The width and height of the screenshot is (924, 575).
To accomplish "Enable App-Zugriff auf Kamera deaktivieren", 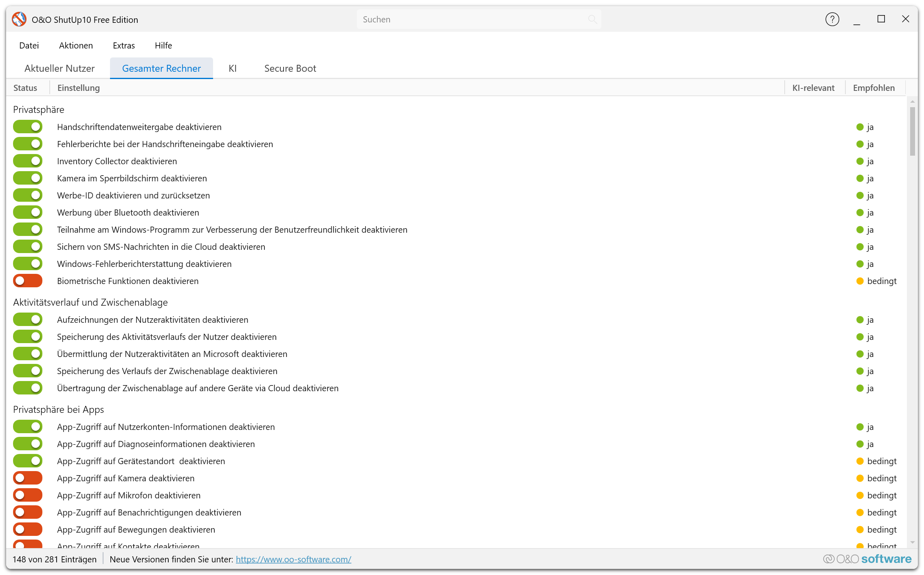I will (28, 478).
